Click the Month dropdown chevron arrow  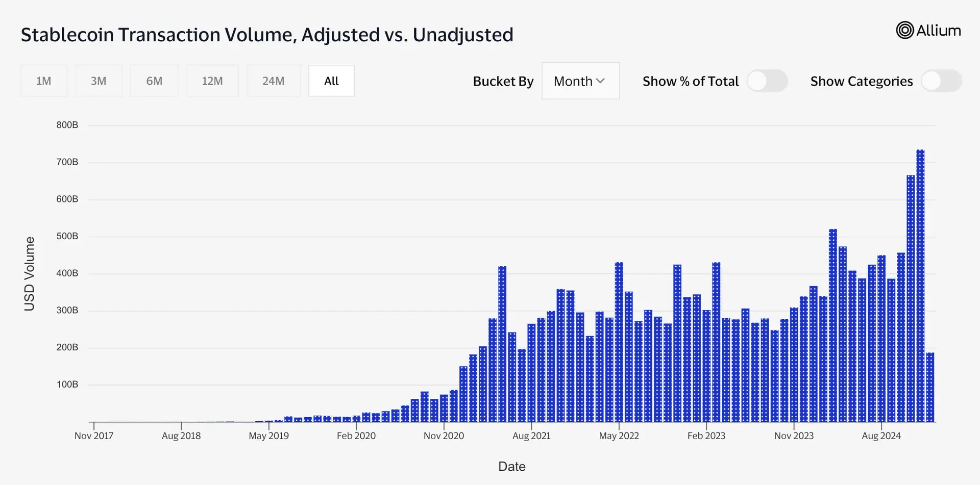600,81
